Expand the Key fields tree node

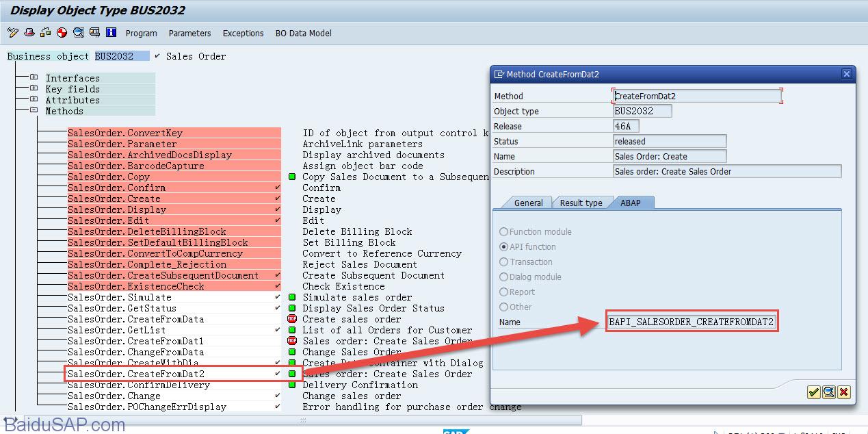click(34, 89)
